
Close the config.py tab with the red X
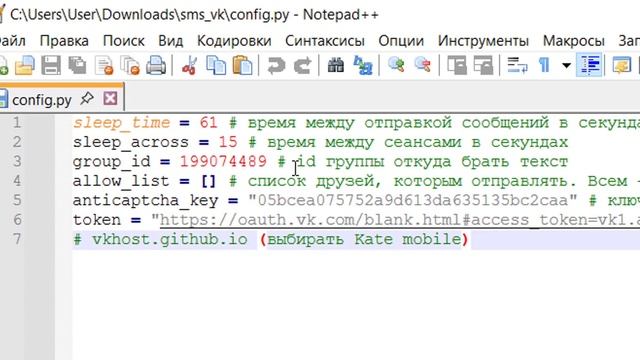pyautogui.click(x=110, y=98)
